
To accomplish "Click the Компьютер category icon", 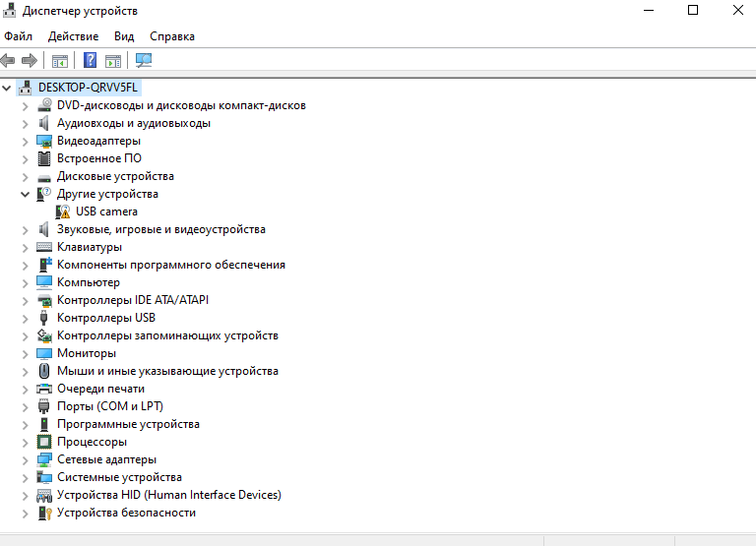I will tap(44, 282).
